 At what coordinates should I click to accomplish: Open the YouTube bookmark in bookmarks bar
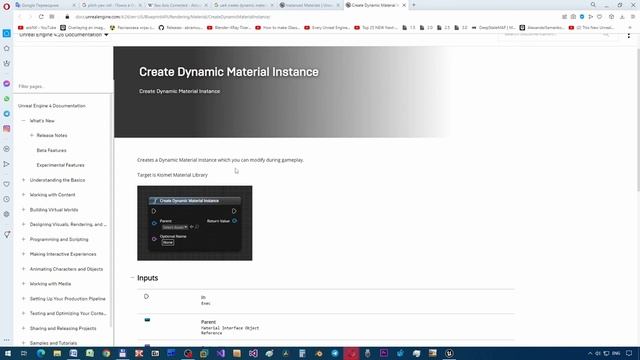coord(37,28)
